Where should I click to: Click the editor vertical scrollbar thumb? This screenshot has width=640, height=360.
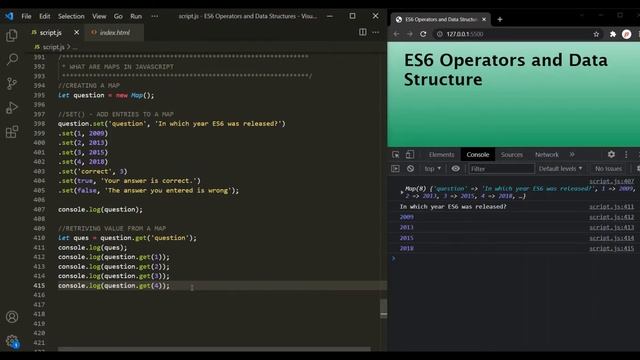tap(383, 308)
